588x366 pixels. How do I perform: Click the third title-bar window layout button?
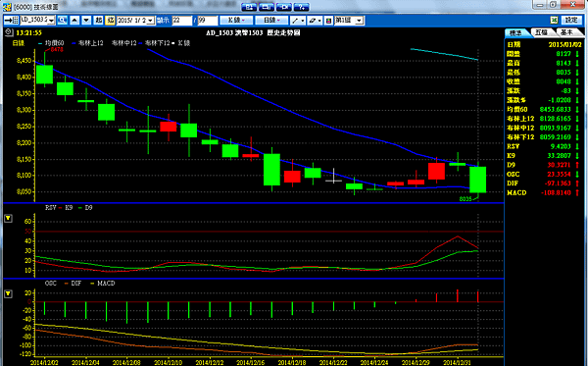(x=284, y=7)
